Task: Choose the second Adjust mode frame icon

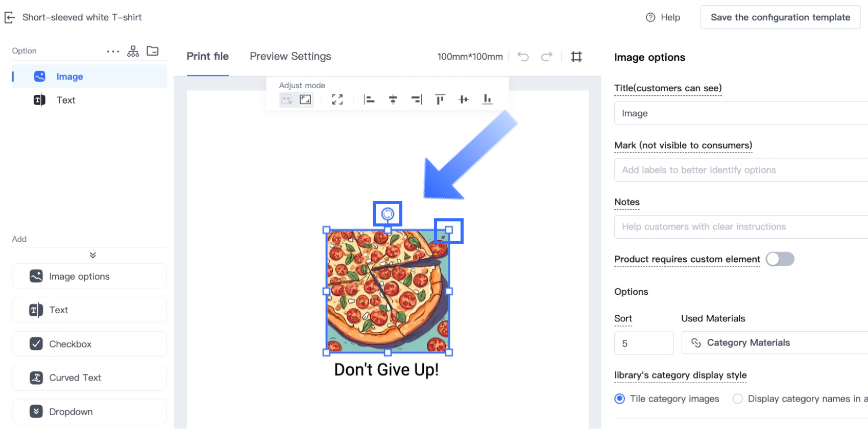Action: 305,99
